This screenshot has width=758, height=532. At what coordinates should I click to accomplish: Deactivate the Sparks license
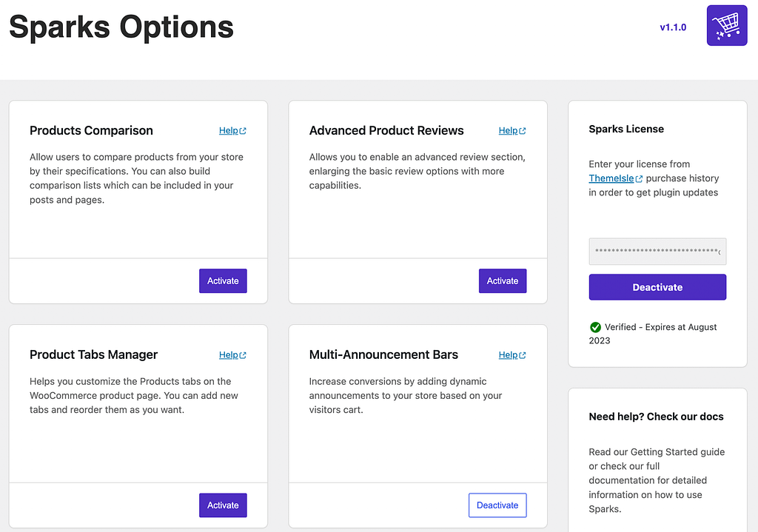tap(657, 287)
